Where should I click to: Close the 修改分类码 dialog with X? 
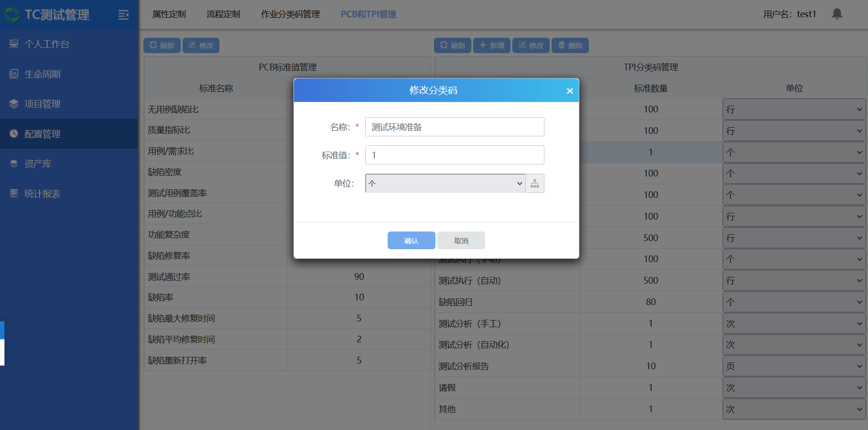point(569,91)
